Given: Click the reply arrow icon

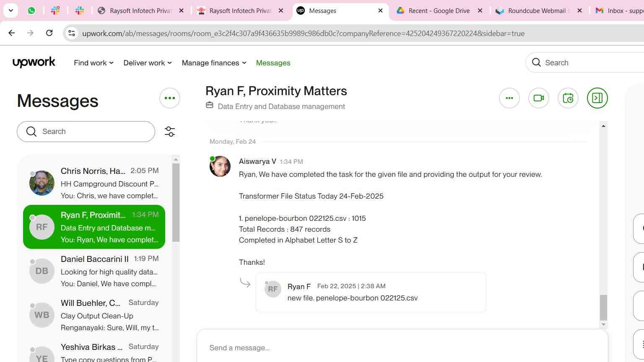Looking at the screenshot, I should pyautogui.click(x=245, y=283).
